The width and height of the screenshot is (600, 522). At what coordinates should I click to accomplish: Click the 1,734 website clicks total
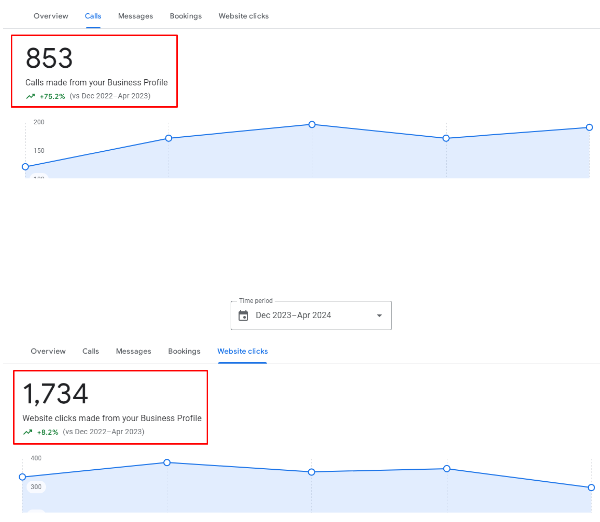(x=56, y=393)
